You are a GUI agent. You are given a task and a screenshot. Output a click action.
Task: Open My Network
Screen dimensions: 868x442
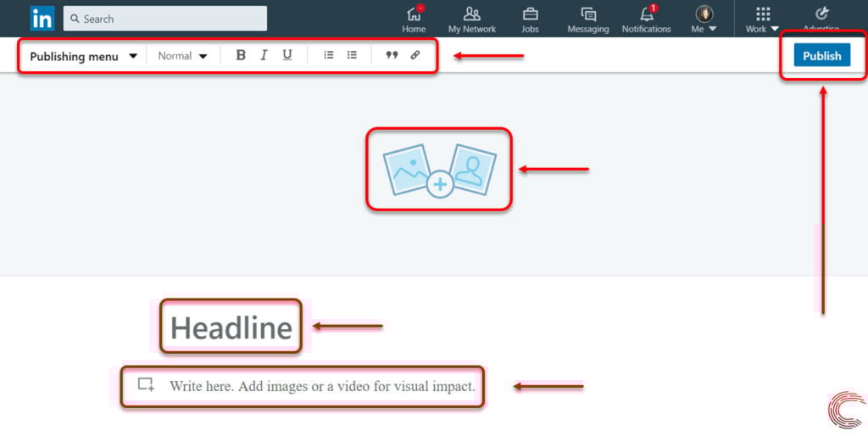471,20
